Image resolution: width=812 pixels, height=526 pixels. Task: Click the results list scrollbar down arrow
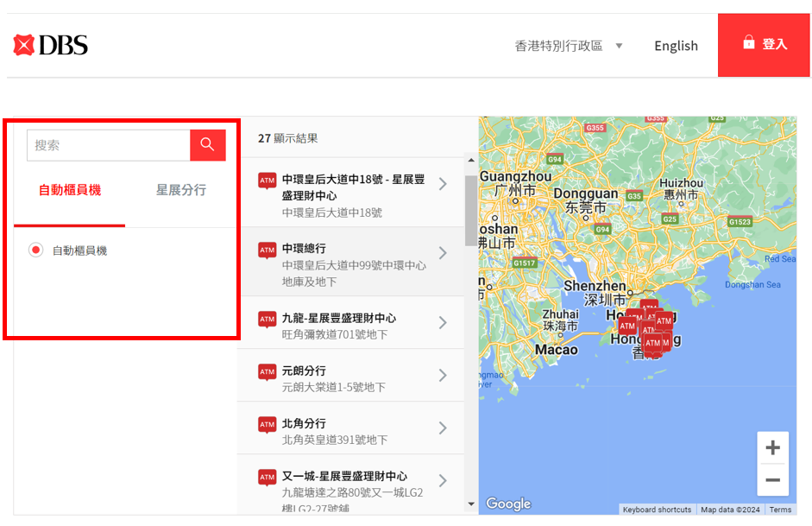471,504
